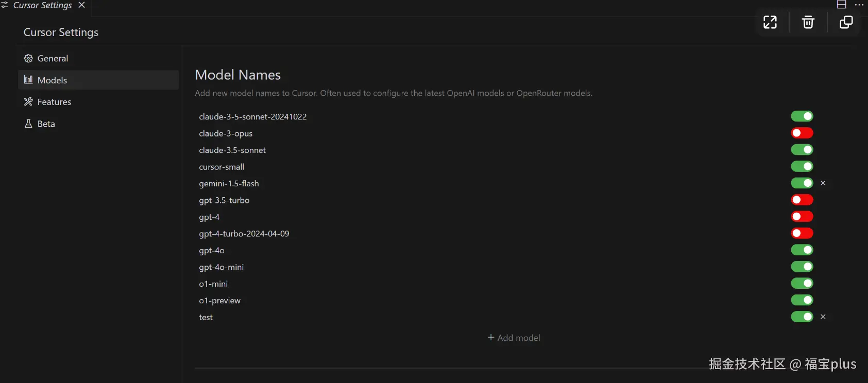Delete the test model entry
The height and width of the screenshot is (383, 868).
point(823,317)
